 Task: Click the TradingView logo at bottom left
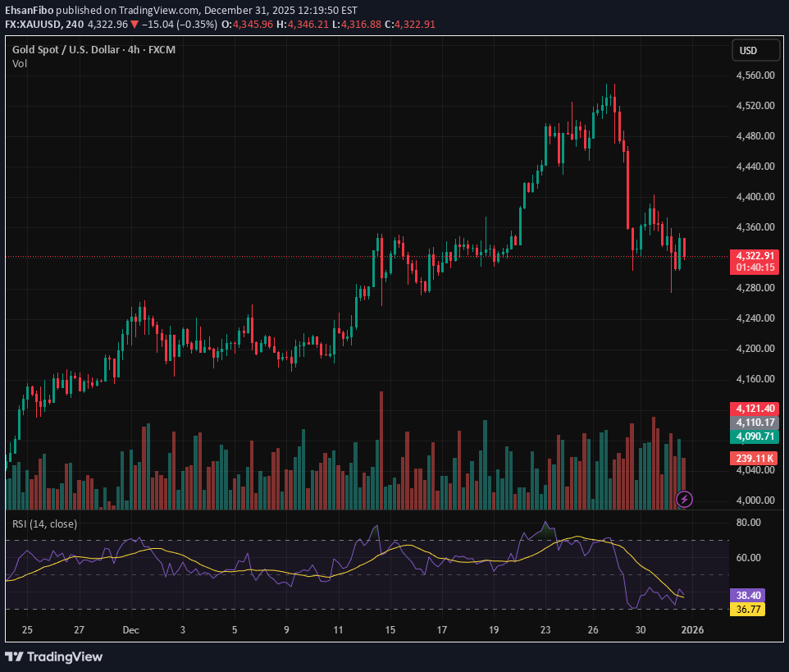(x=54, y=656)
